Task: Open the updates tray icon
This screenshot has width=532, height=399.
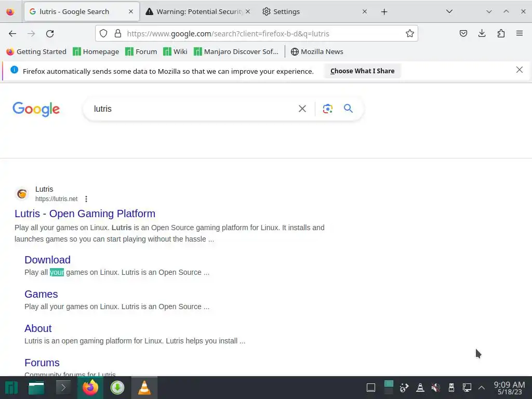Action: click(404, 388)
